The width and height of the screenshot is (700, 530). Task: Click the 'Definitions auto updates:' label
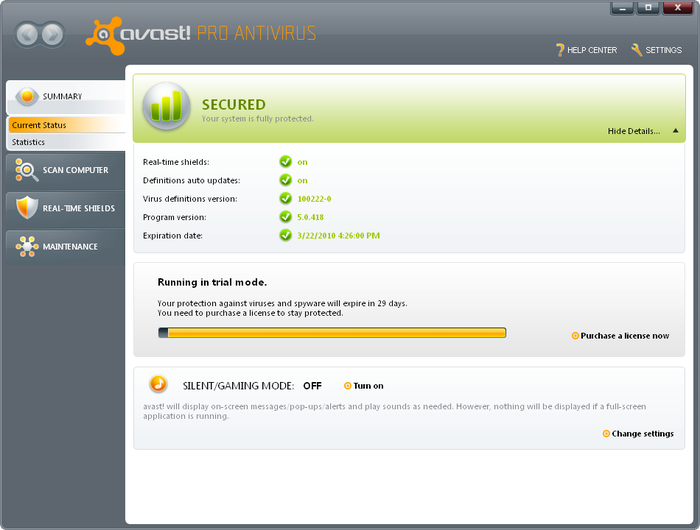pyautogui.click(x=192, y=180)
